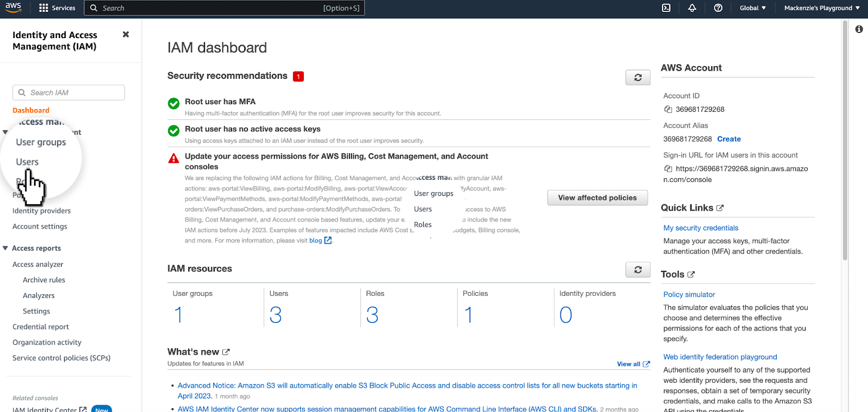Click the User groups count 1
The width and height of the screenshot is (868, 412).
178,315
